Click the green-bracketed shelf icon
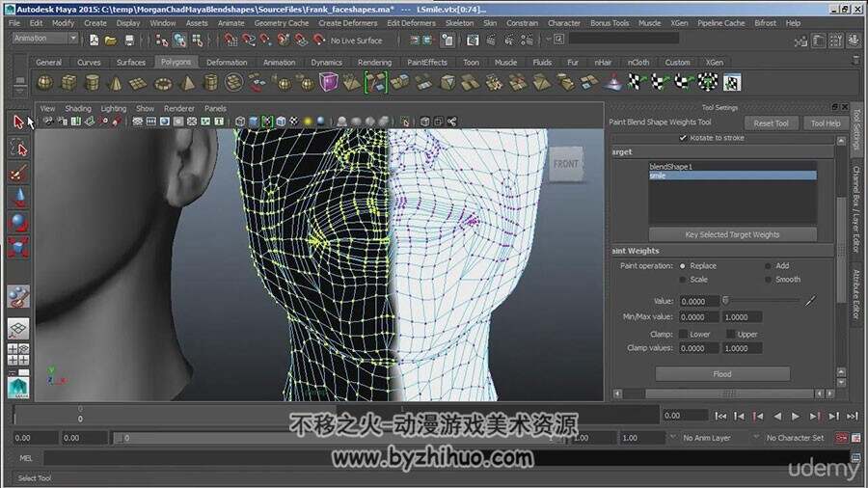 click(x=375, y=83)
